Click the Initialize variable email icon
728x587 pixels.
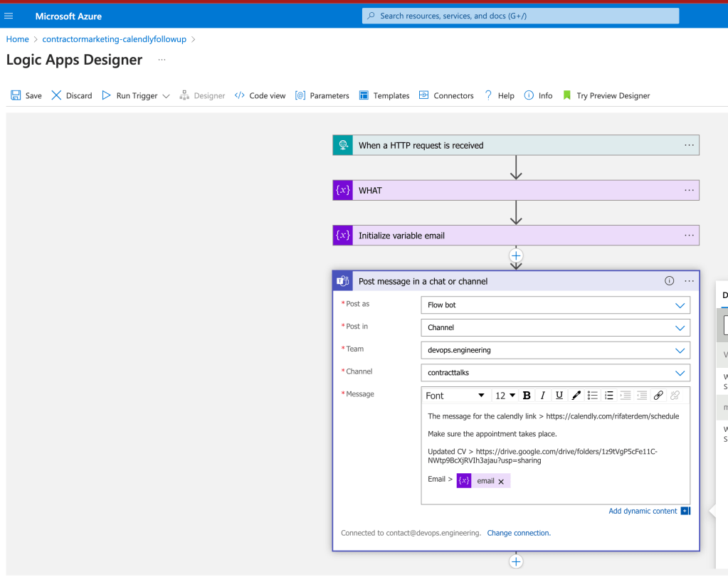(343, 236)
